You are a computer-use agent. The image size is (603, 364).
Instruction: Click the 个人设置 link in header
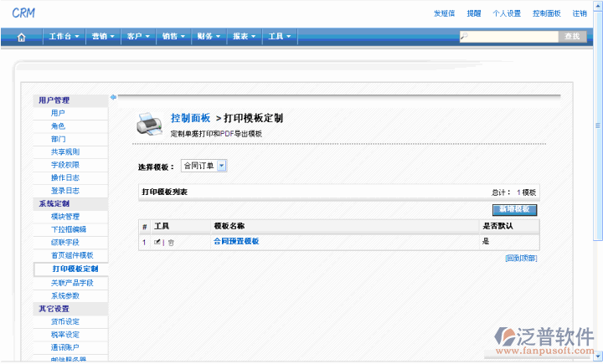[507, 13]
